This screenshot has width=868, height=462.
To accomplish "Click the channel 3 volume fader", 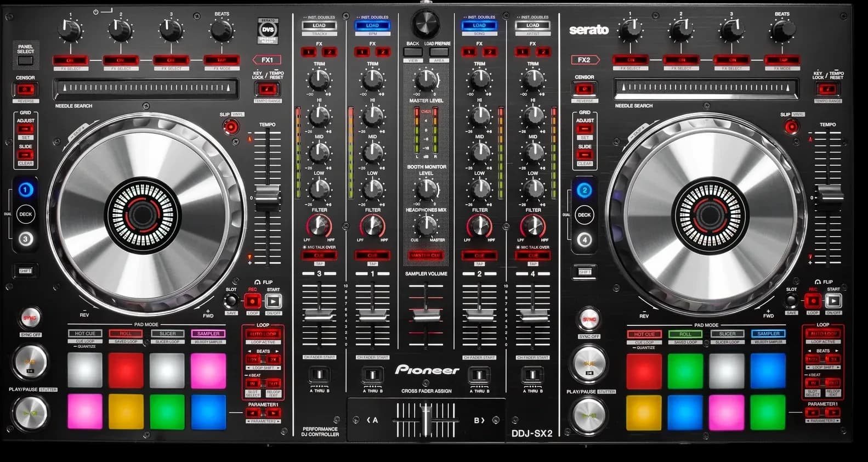I will point(319,314).
